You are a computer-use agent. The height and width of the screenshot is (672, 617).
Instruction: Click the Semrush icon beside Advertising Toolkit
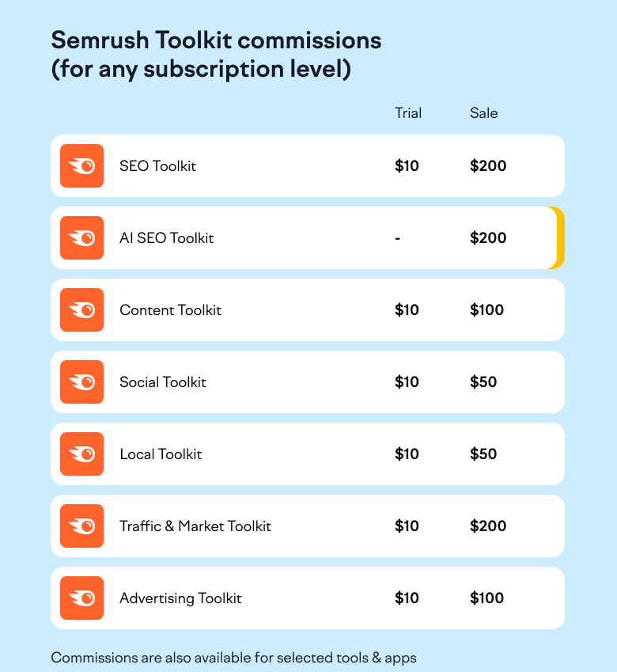pos(81,598)
